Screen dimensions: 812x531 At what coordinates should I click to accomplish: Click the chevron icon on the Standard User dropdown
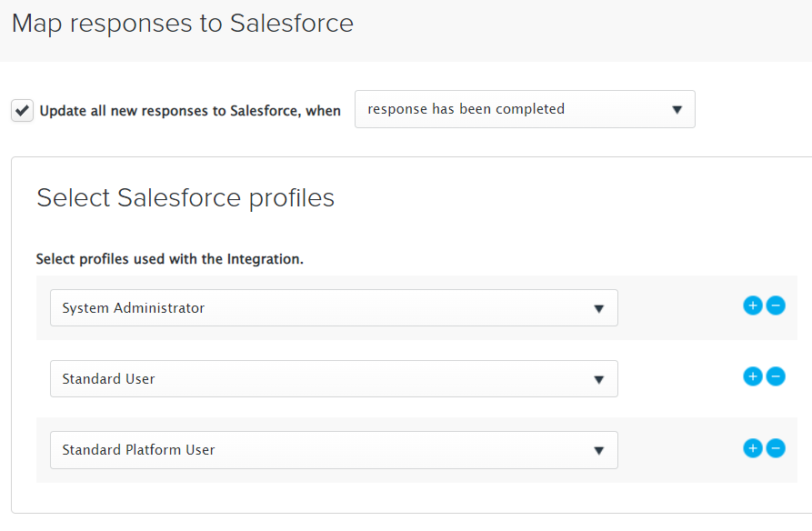click(599, 378)
